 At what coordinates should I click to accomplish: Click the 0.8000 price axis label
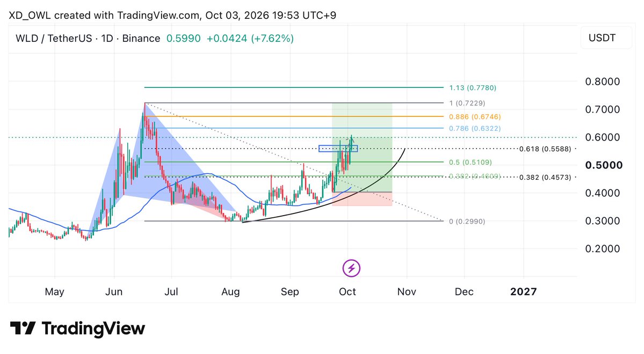(603, 82)
